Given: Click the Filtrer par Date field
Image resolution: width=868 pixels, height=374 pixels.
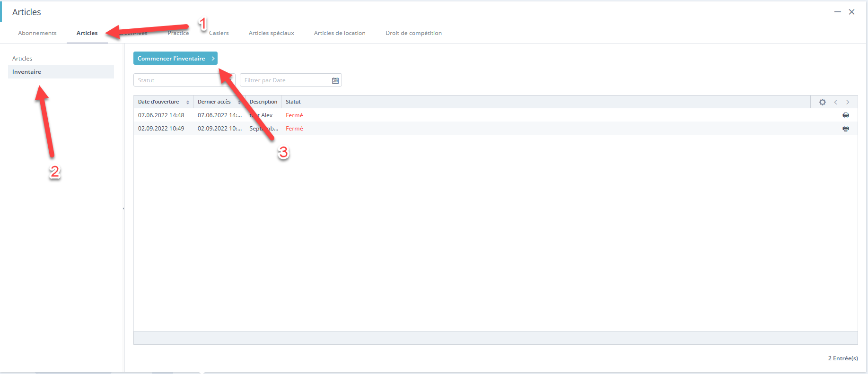Looking at the screenshot, I should pos(290,80).
